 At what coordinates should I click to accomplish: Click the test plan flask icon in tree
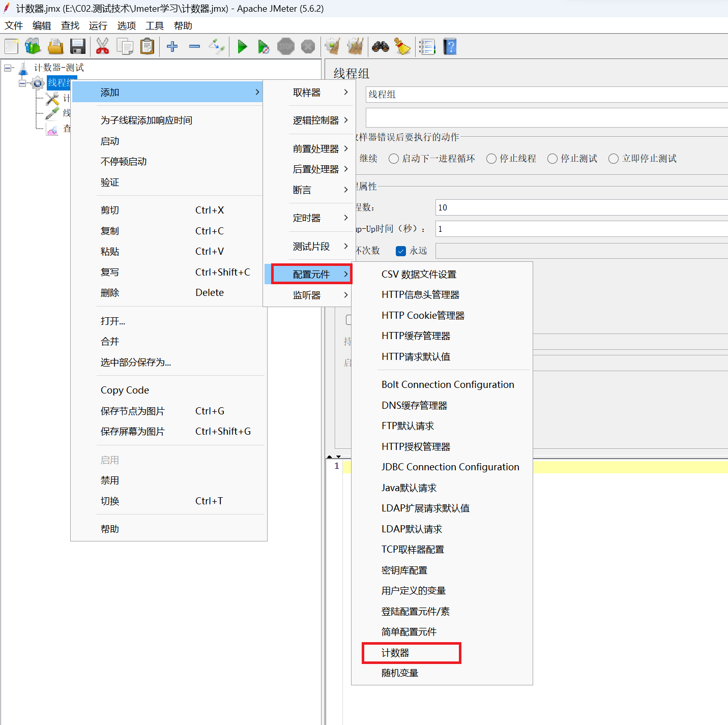tap(23, 68)
